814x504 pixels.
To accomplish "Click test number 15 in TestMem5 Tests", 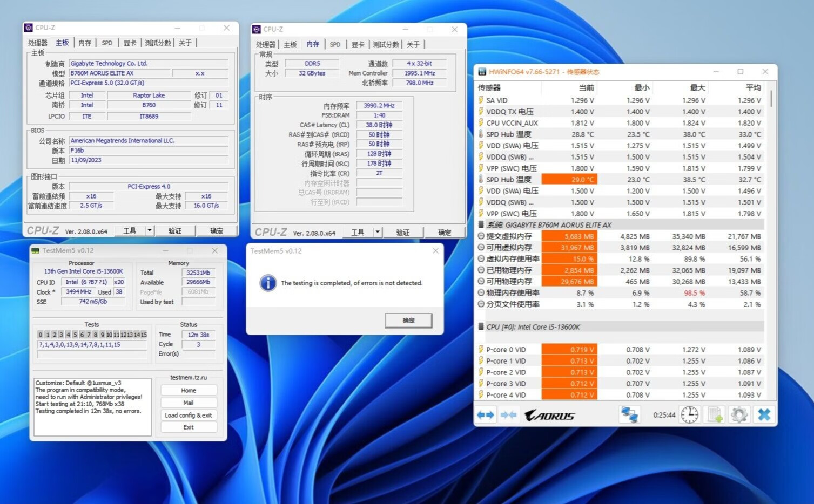I will [144, 335].
